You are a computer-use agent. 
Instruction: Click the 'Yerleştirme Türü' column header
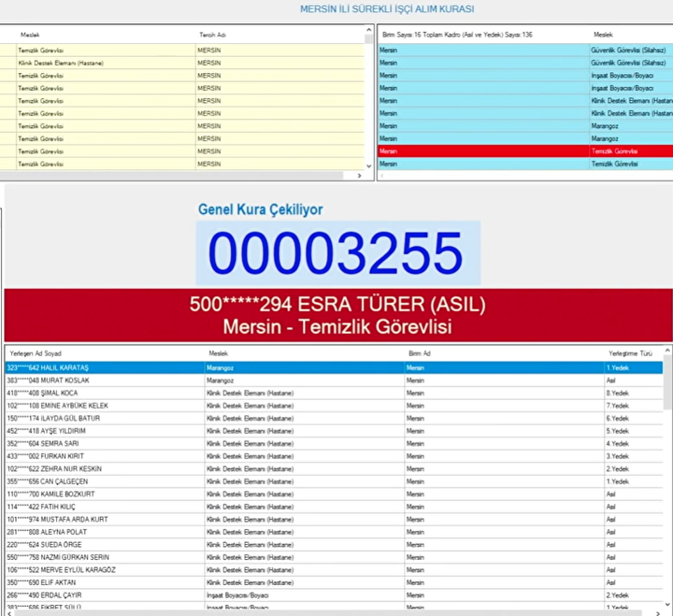[630, 353]
